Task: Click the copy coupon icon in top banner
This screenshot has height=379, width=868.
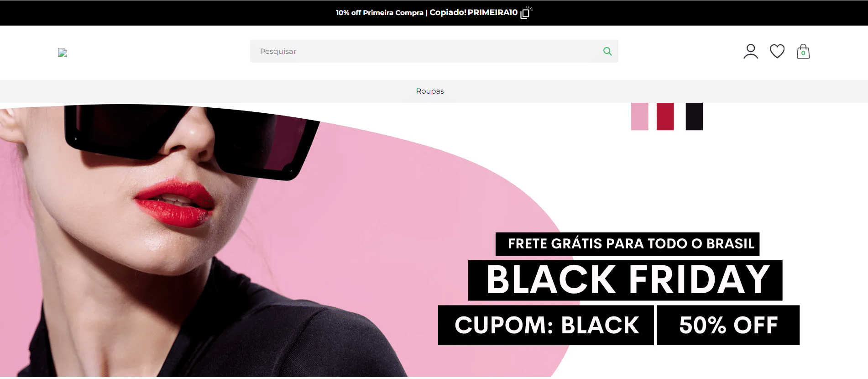Action: point(526,13)
